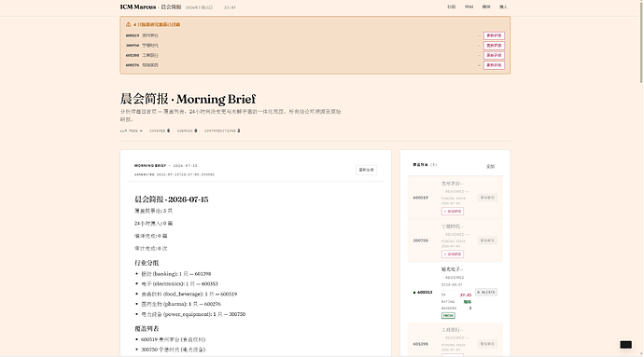
Task: Select stock code 300750 in alert banner
Action: (x=133, y=46)
